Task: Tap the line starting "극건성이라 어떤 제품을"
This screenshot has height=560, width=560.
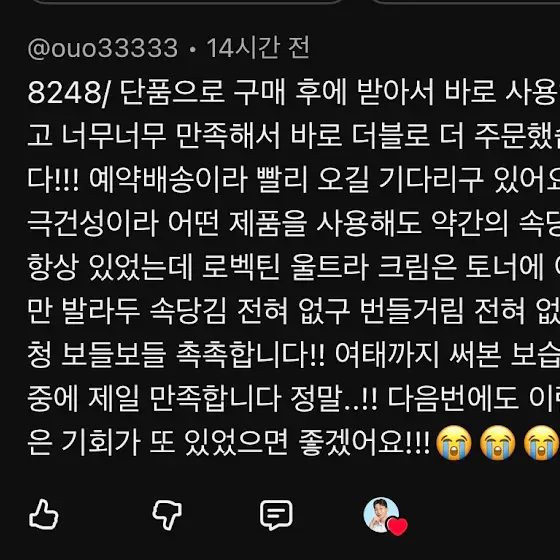Action: [x=294, y=224]
